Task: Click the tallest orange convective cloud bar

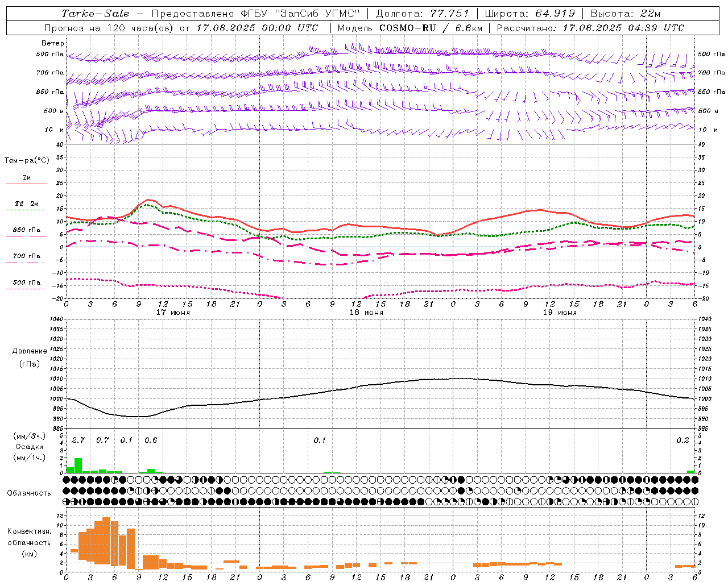Action: [x=106, y=541]
